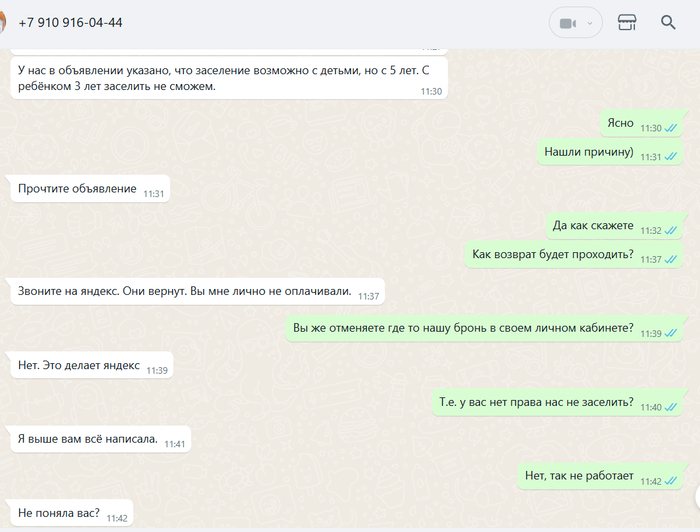Viewport: 700px width, 532px height.
Task: Select the message about cancelling the booking
Action: pos(463,328)
